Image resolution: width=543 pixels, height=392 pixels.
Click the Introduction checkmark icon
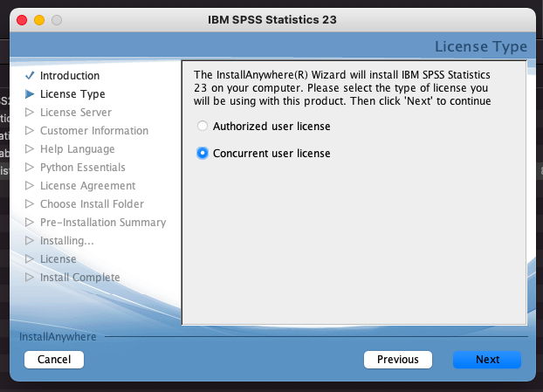[30, 75]
